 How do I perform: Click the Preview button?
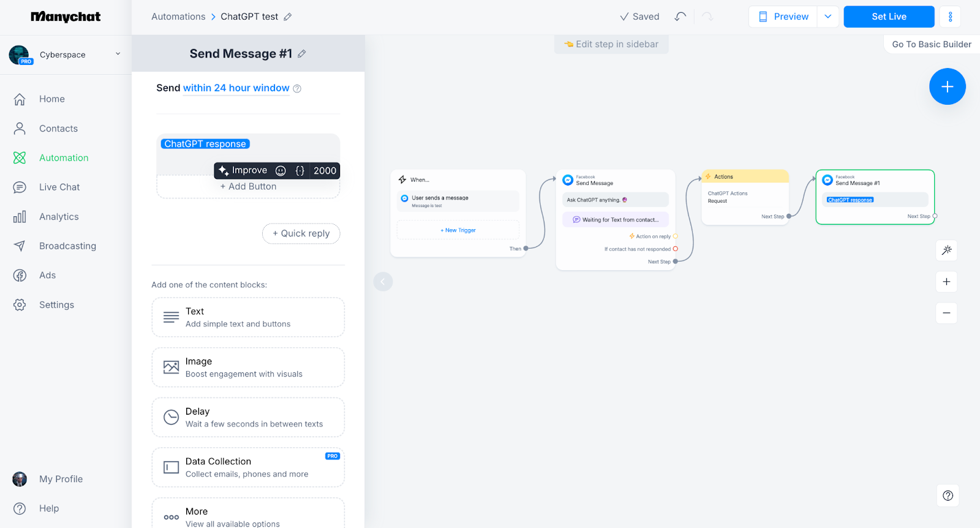(783, 17)
